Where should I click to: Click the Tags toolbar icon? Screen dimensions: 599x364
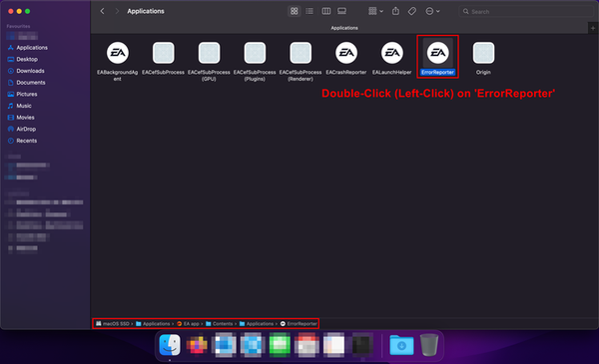[x=411, y=11]
